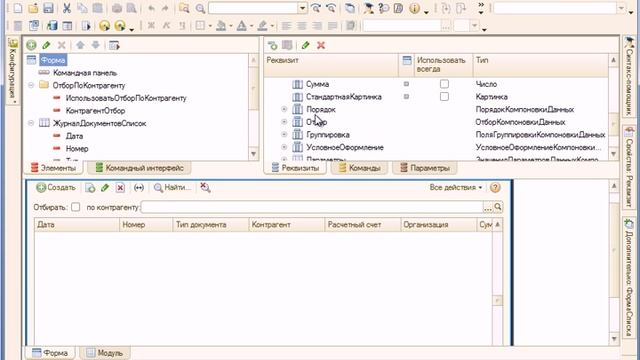The image size is (640, 360).
Task: Move form element down arrow icon
Action: pos(96,45)
